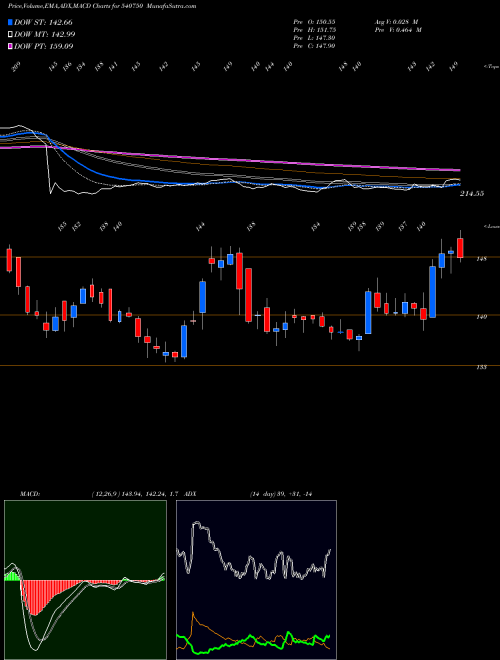Click the 'MACD:' panel heading

[x=29, y=494]
